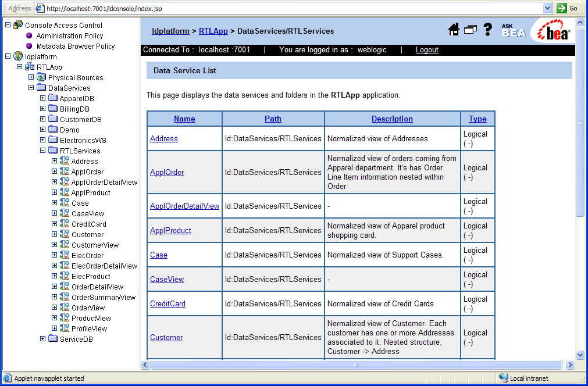Select Metadata Browser Policy in tree
Viewport: 588px width, 386px height.
coord(76,46)
